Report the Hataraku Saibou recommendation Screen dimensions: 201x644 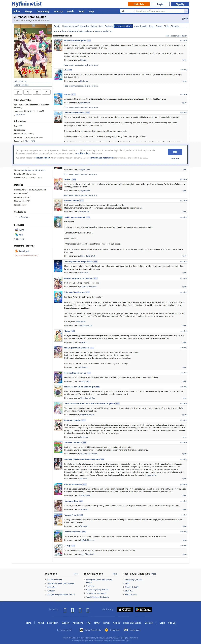coord(184,212)
